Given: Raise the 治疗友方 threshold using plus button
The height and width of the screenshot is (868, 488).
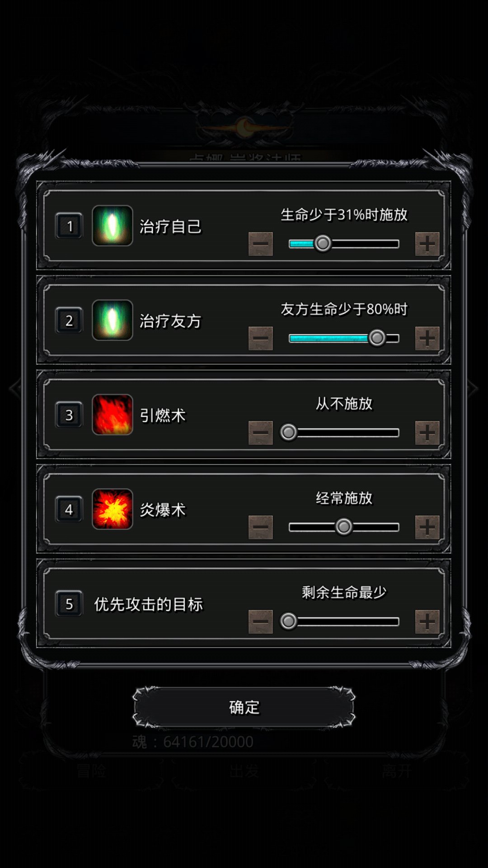Looking at the screenshot, I should [427, 339].
